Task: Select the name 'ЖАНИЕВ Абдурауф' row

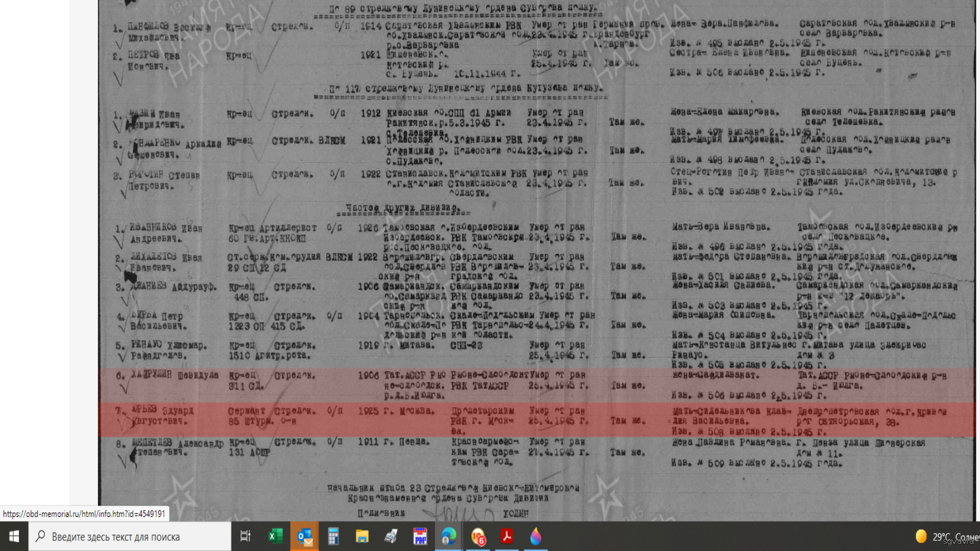Action: pyautogui.click(x=173, y=287)
